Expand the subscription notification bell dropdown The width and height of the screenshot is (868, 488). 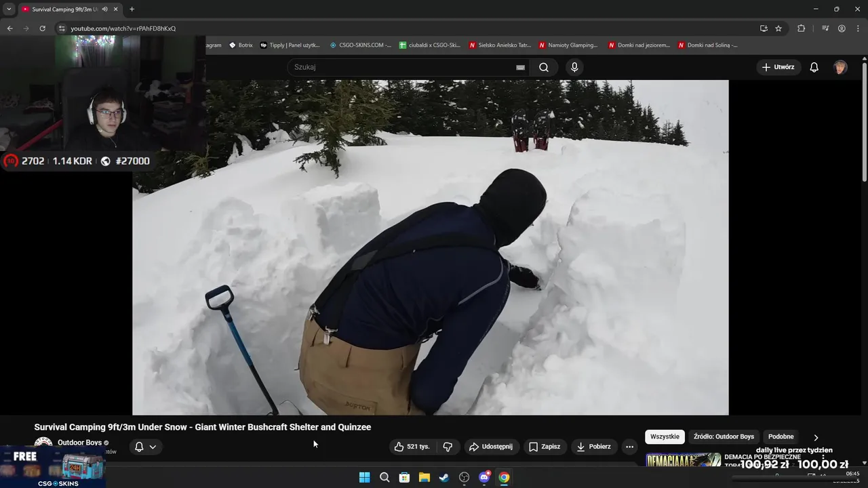click(x=146, y=447)
